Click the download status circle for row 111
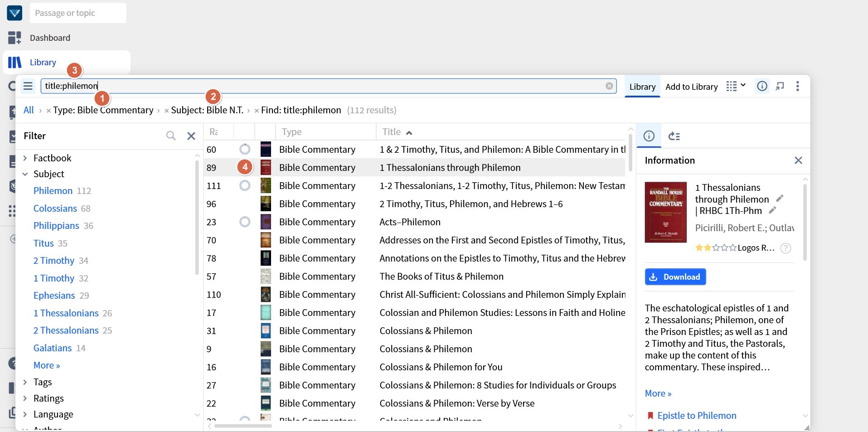Screen dimensions: 868x432 pos(245,185)
